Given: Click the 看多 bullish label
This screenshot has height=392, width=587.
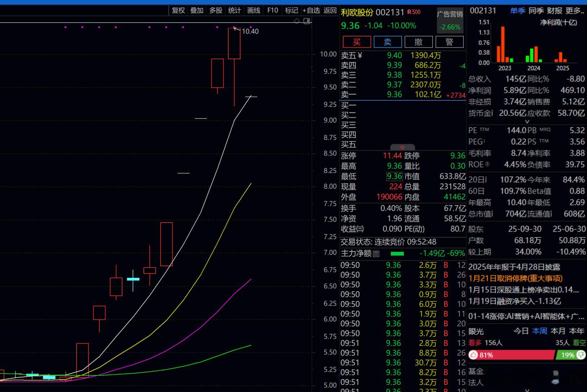Looking at the screenshot, I should click(475, 343).
